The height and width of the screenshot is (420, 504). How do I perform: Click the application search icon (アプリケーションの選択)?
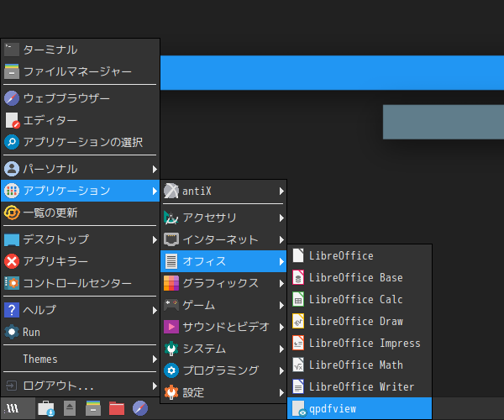12,142
